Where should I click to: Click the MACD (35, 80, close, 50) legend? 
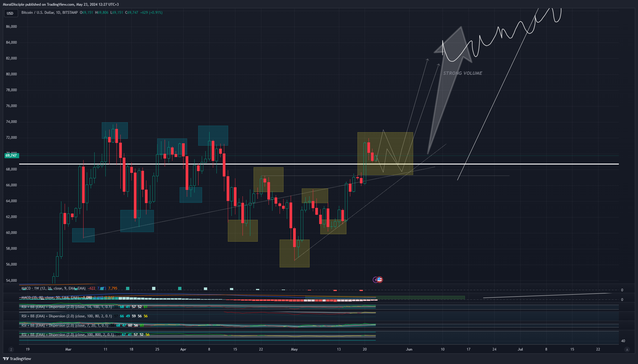click(50, 298)
